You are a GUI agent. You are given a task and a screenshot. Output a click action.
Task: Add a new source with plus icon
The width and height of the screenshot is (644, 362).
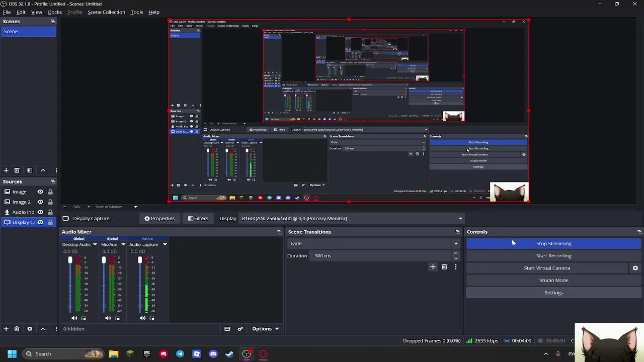coord(6,329)
